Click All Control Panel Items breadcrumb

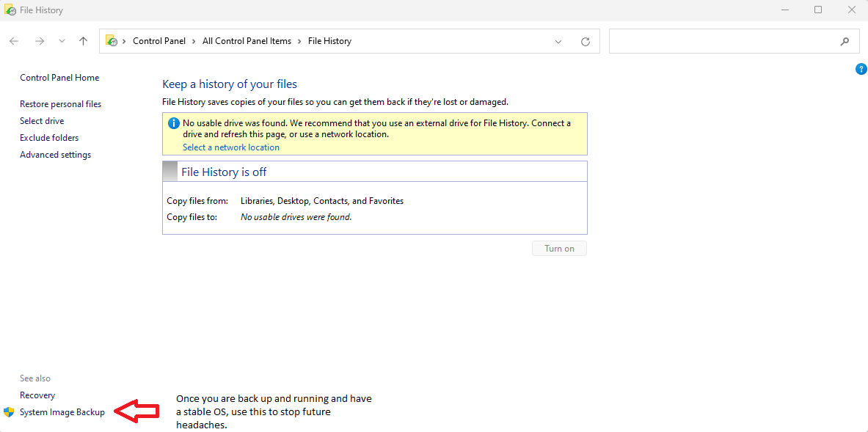point(247,41)
